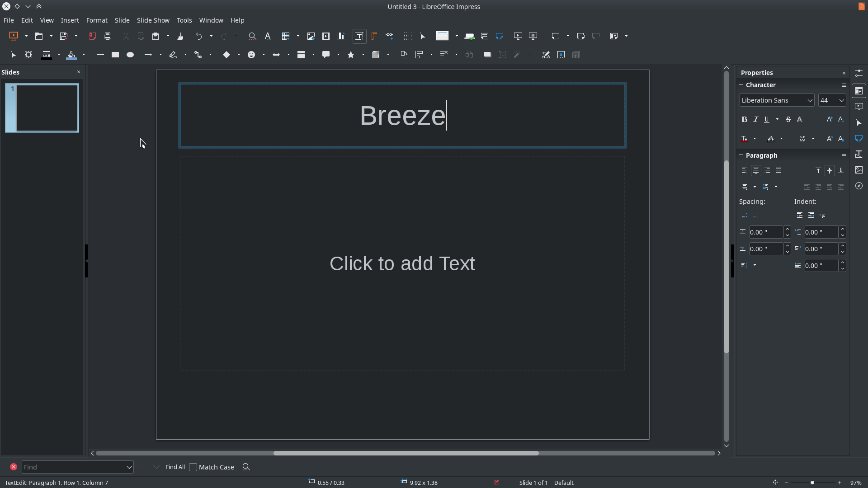
Task: Open the Format menu
Action: click(x=96, y=20)
